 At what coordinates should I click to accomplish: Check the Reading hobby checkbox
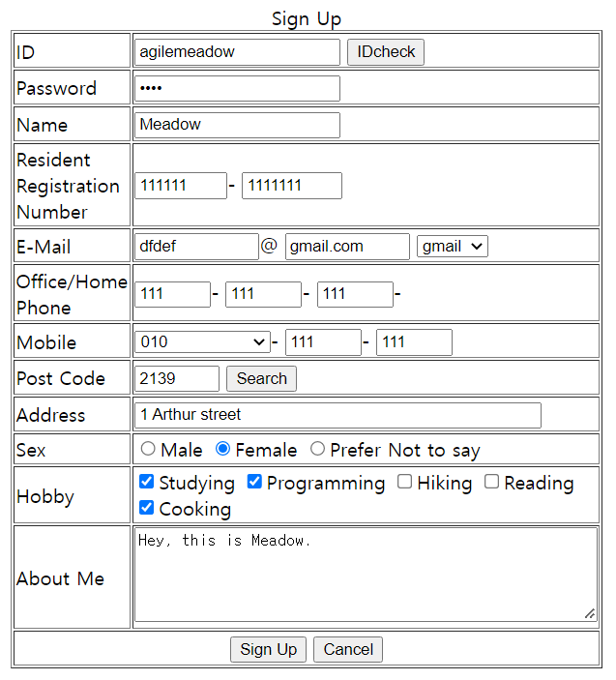point(491,482)
